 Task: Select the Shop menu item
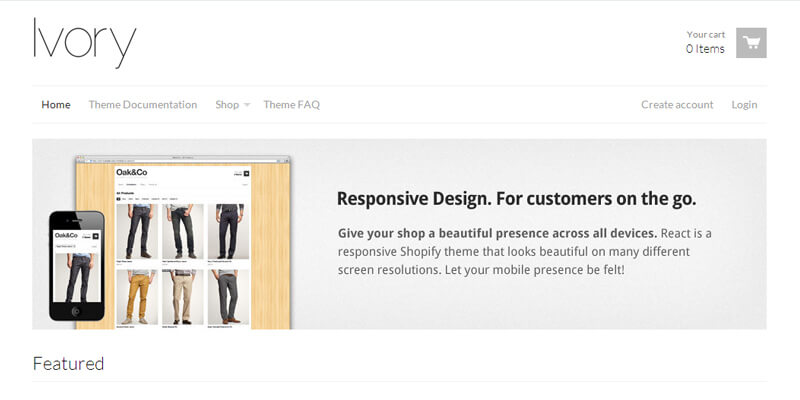[x=227, y=104]
